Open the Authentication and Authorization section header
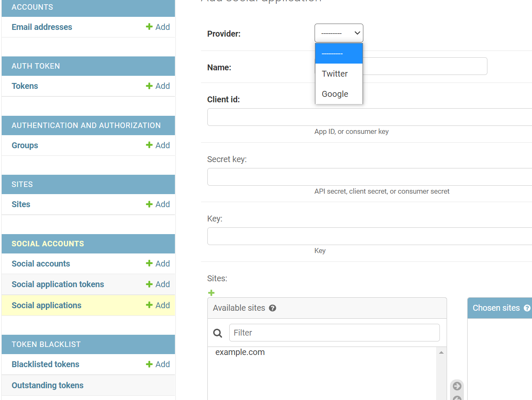 pyautogui.click(x=86, y=125)
